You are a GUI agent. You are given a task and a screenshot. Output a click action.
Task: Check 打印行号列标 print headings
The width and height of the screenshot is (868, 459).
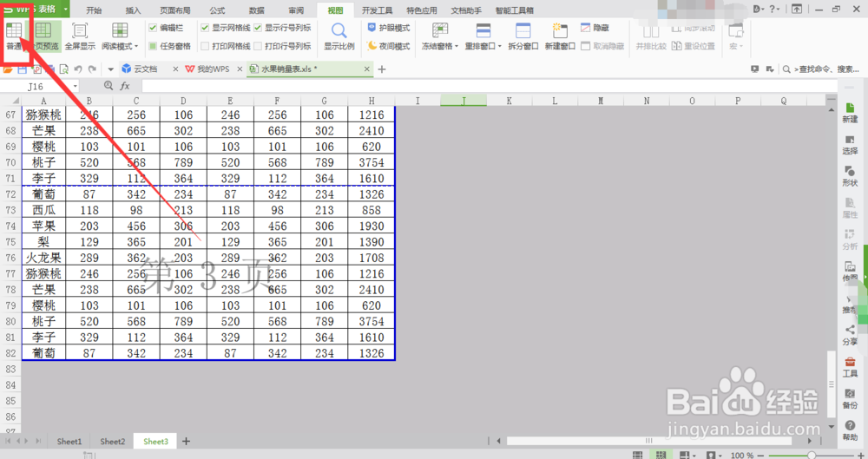[258, 46]
